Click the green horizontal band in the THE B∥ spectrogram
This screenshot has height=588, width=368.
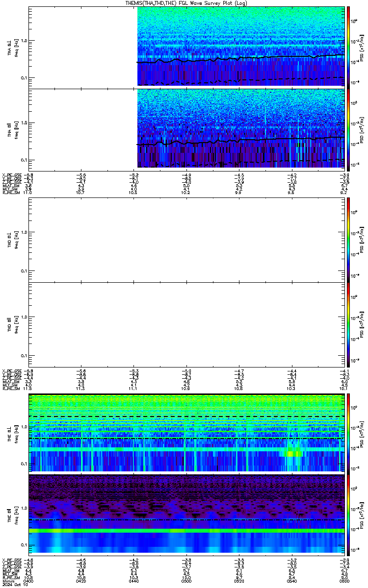[x=186, y=531]
